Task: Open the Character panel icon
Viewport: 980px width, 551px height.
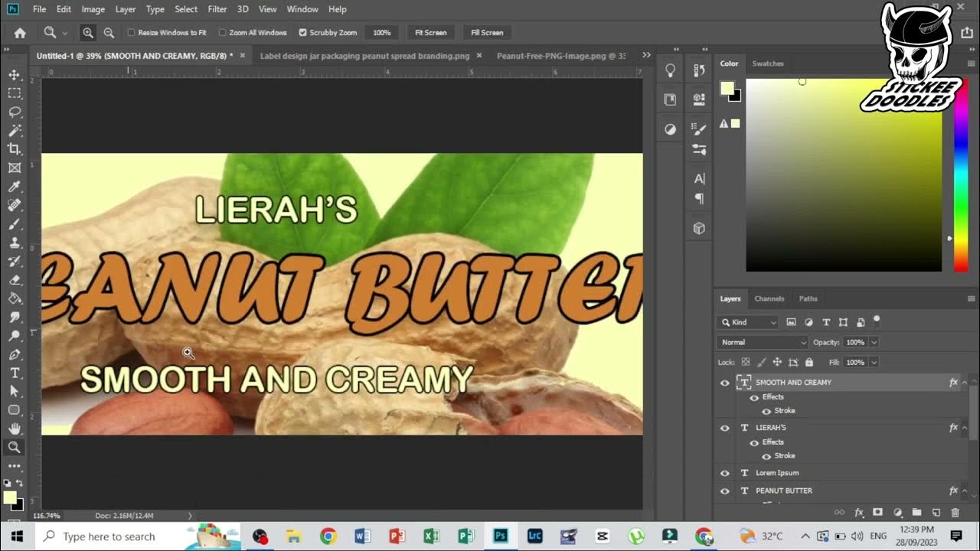Action: click(x=699, y=178)
